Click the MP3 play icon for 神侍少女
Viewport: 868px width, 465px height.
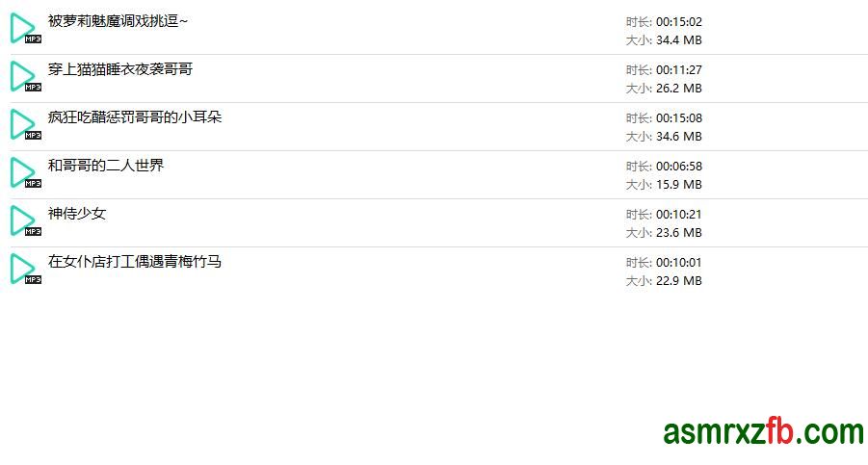pyautogui.click(x=25, y=220)
